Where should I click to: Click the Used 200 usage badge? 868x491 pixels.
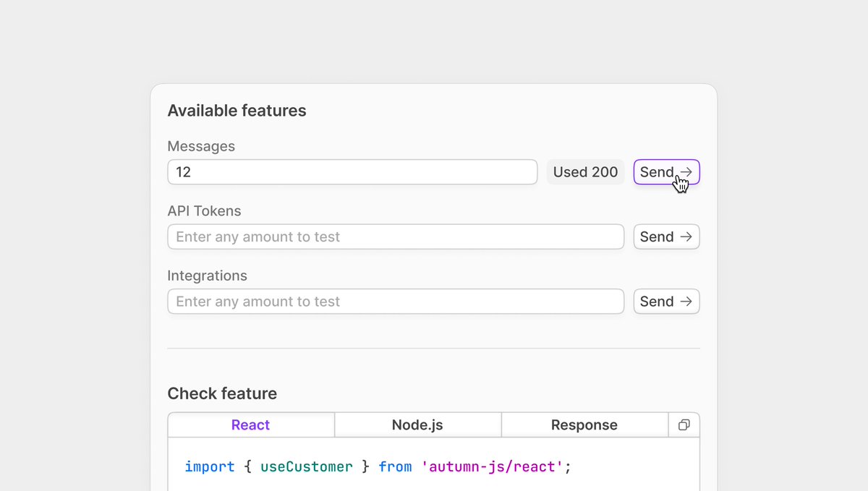click(x=585, y=172)
